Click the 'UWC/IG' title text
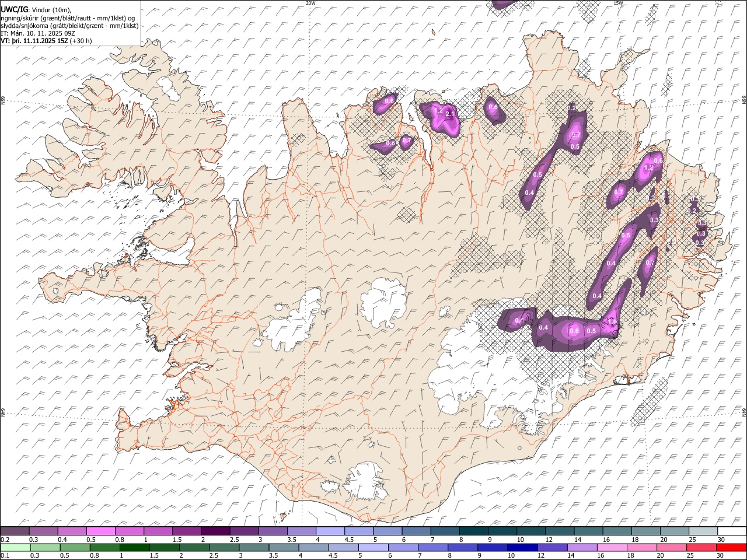This screenshot has height=560, width=747. pos(13,9)
